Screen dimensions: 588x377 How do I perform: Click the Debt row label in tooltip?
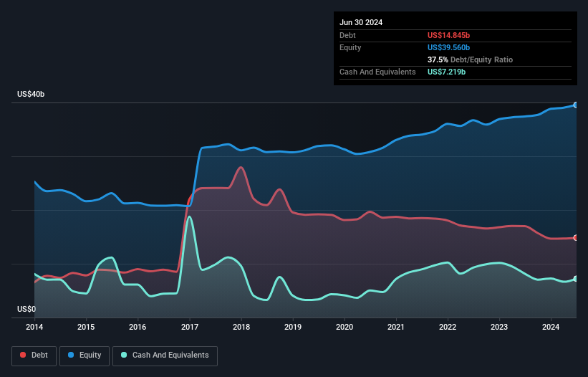347,35
